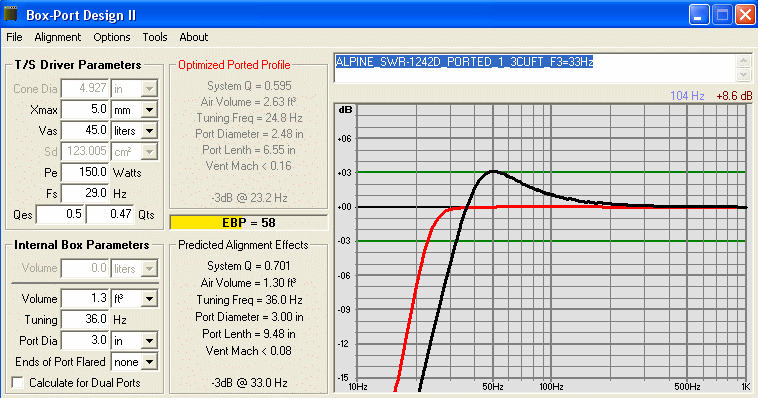Open the About menu
Viewport: 758px width, 398px height.
click(x=193, y=37)
